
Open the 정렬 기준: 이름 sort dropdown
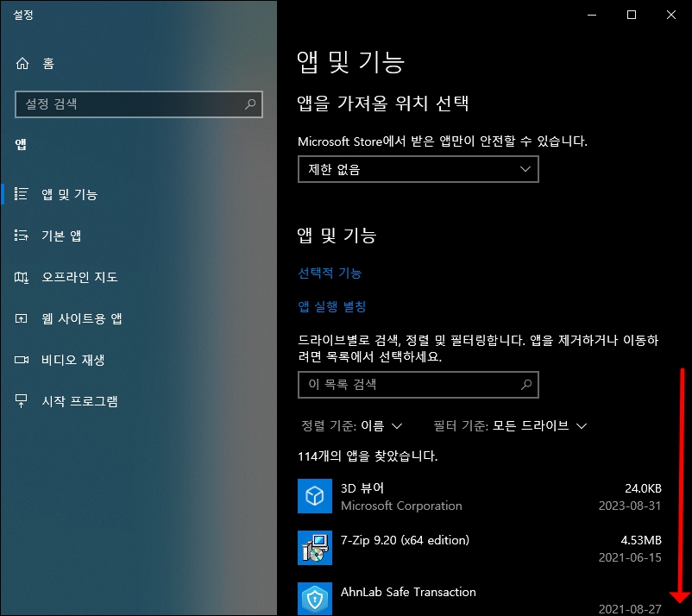[x=352, y=426]
